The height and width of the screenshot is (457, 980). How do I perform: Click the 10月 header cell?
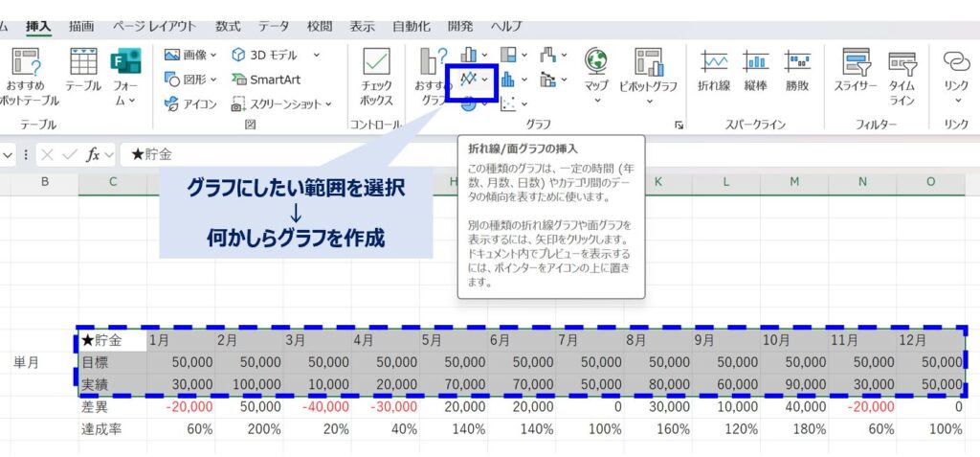tap(794, 340)
